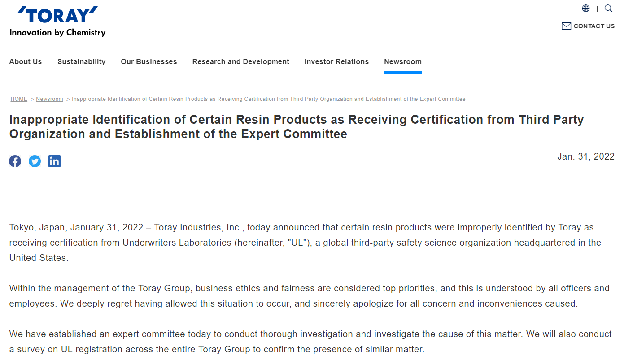Share the article on LinkedIn
This screenshot has width=624, height=364.
[x=54, y=161]
